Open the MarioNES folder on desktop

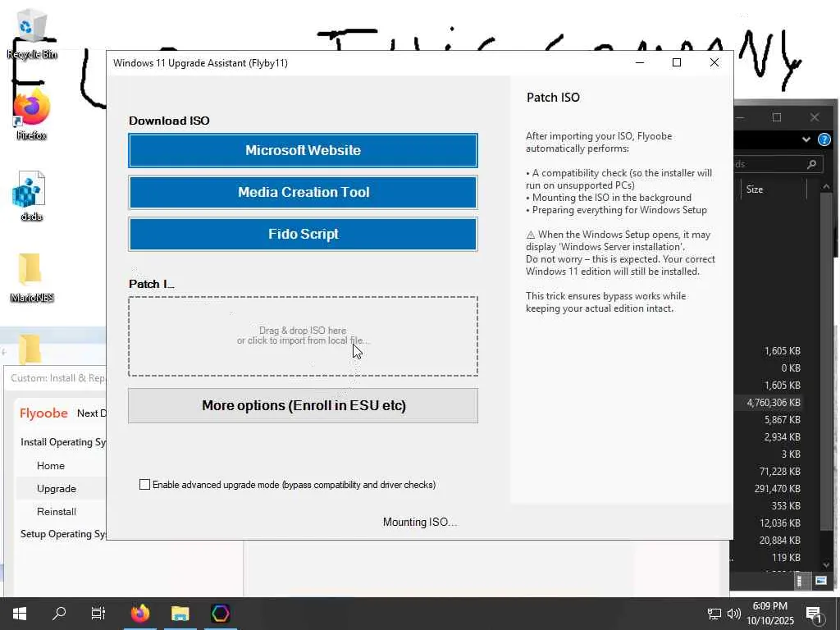point(31,277)
